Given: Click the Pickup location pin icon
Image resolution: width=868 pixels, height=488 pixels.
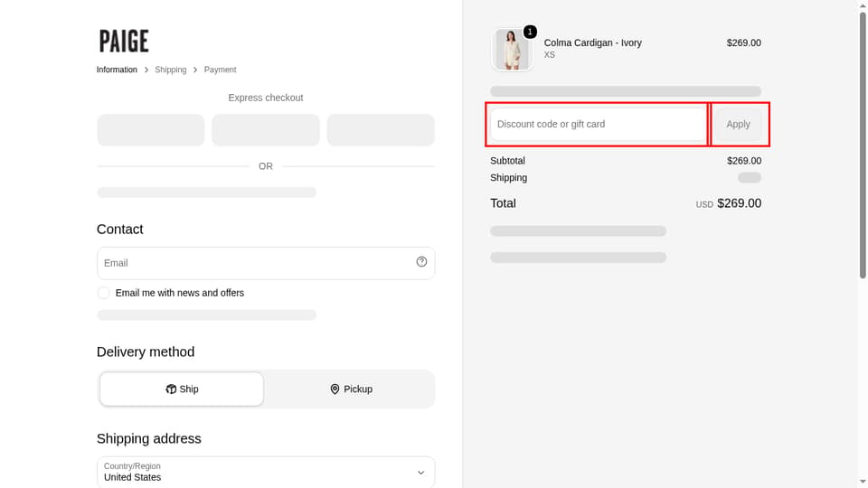Looking at the screenshot, I should click(x=335, y=389).
